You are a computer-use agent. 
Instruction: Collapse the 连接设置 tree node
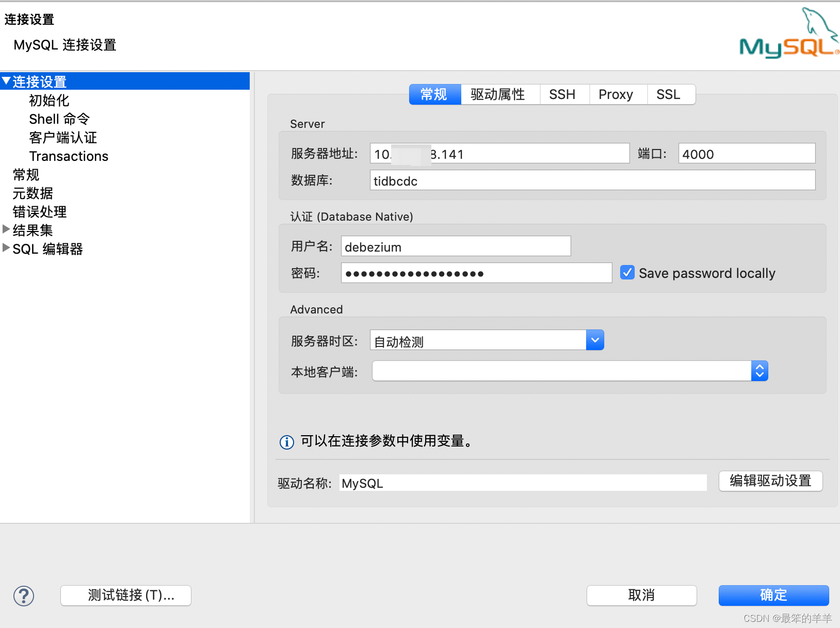[6, 81]
